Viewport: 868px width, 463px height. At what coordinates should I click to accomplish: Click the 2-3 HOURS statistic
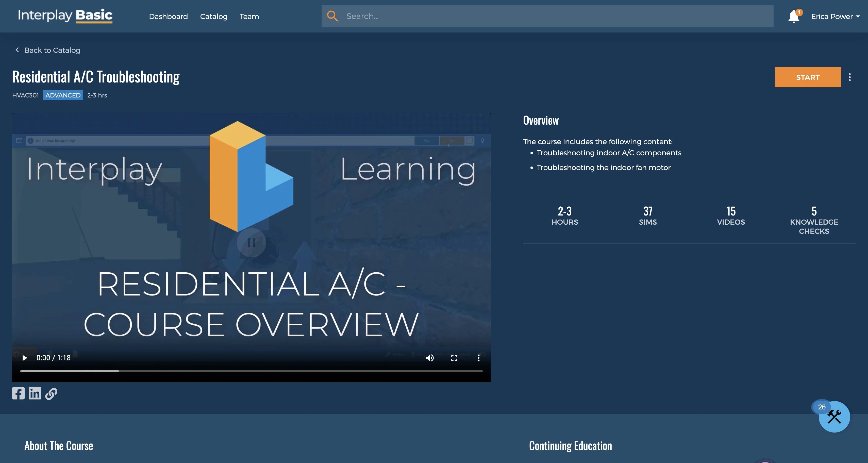click(x=564, y=216)
